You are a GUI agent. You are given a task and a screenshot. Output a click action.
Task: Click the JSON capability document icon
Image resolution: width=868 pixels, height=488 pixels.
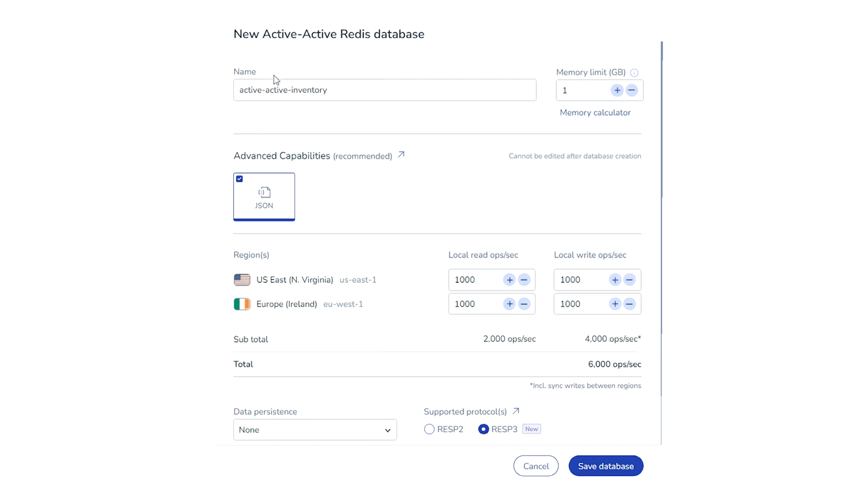[x=264, y=192]
